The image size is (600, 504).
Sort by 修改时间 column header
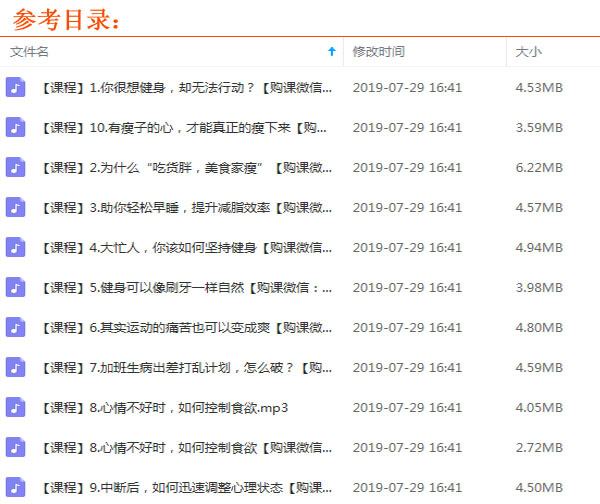pyautogui.click(x=379, y=51)
